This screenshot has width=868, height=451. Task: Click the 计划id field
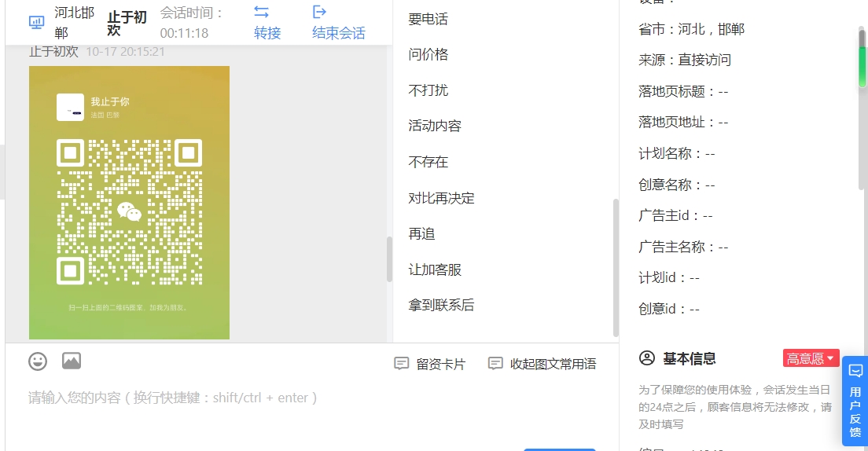click(669, 277)
